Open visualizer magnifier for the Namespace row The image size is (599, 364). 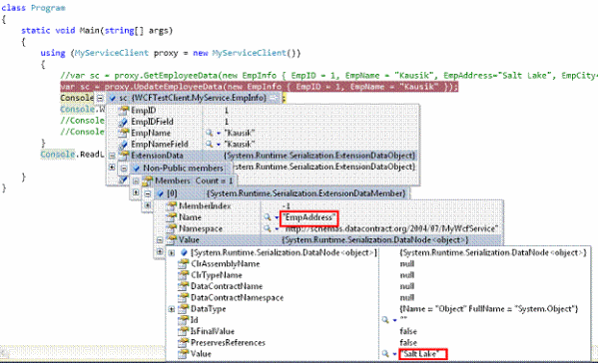pyautogui.click(x=267, y=228)
